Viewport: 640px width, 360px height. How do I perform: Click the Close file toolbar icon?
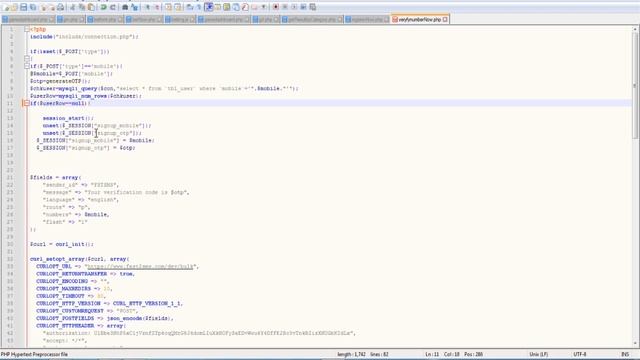pos(43,7)
